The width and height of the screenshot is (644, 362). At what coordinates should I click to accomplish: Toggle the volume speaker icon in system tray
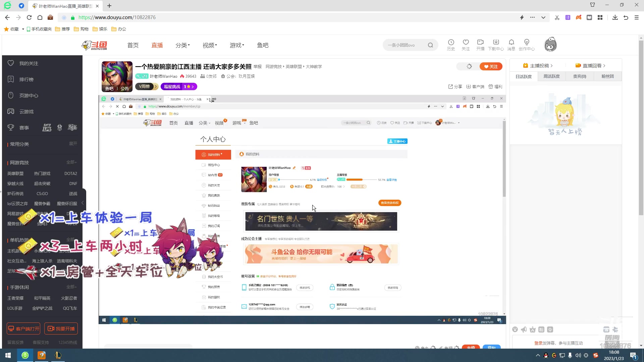point(578,355)
